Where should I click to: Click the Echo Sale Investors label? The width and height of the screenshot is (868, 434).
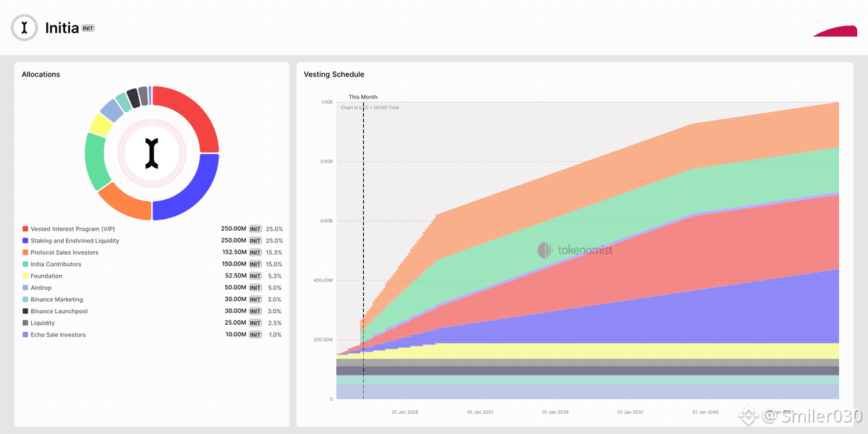point(59,335)
